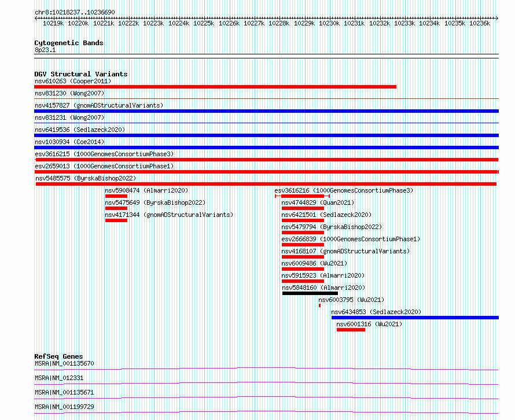The width and height of the screenshot is (515, 420).
Task: Click tiny red mark under nsv6003795
Action: (319, 305)
